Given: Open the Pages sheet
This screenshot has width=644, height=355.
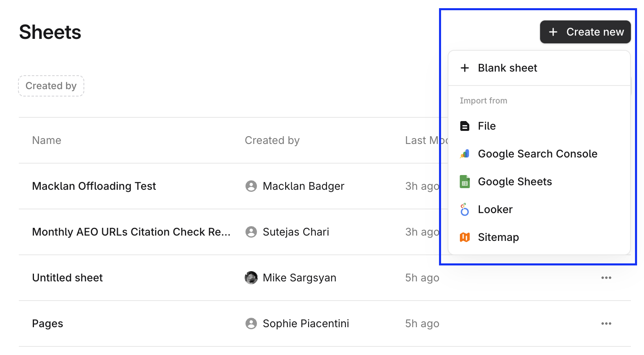Looking at the screenshot, I should click(x=47, y=324).
